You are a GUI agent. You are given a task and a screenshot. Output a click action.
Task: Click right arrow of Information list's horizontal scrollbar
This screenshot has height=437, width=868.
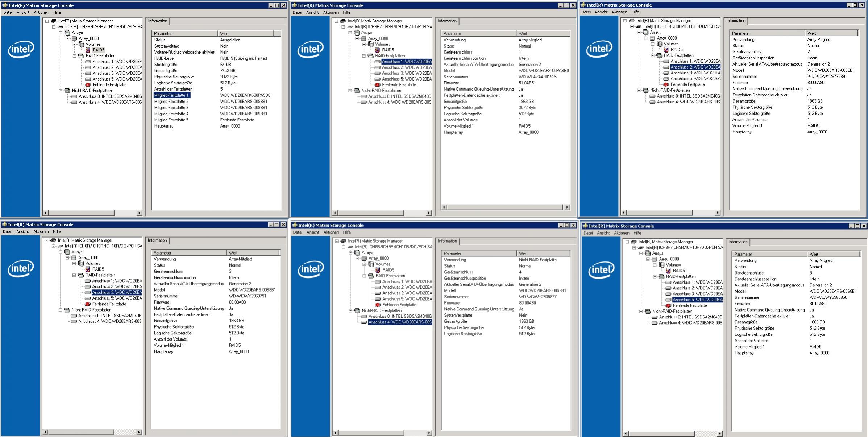click(x=567, y=207)
